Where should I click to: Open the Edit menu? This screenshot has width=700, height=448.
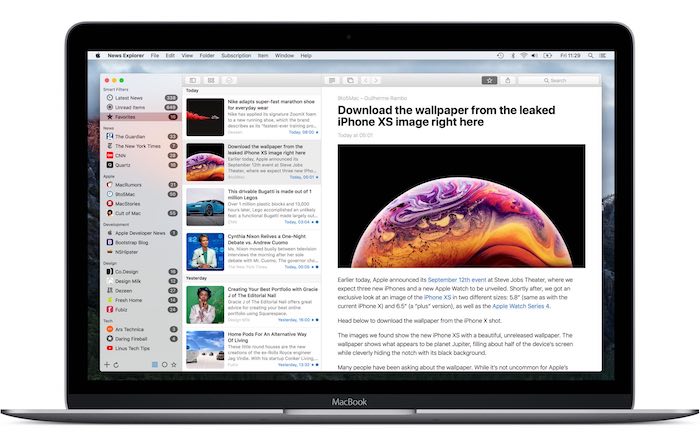click(x=170, y=56)
